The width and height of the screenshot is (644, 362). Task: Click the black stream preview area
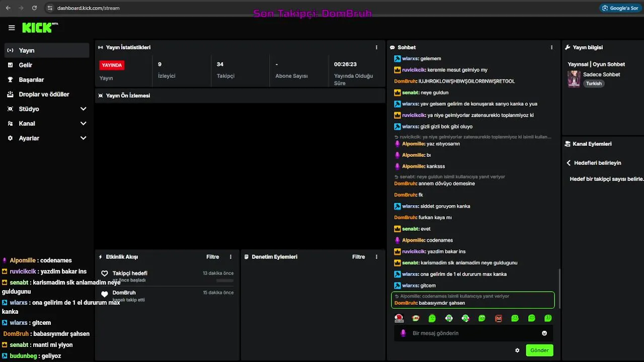[x=240, y=176]
